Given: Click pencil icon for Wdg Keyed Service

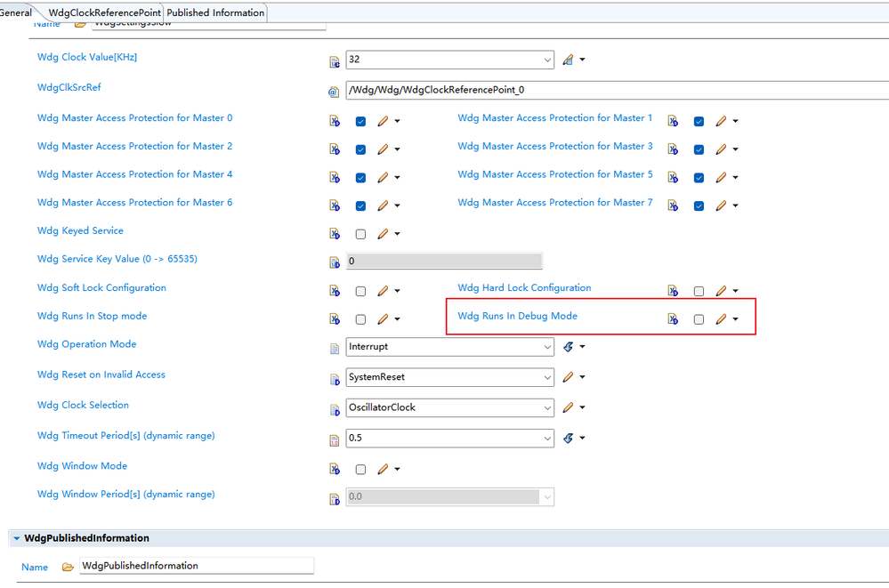Looking at the screenshot, I should point(384,234).
